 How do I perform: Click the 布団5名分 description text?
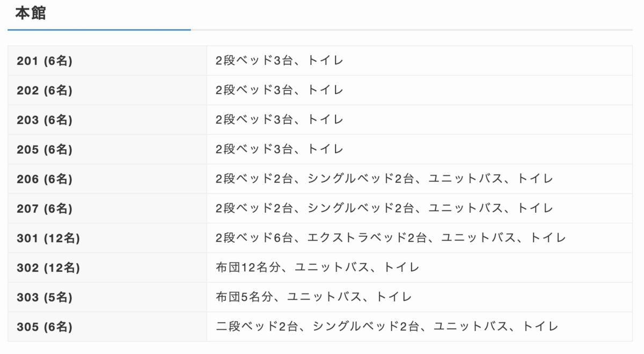313,298
